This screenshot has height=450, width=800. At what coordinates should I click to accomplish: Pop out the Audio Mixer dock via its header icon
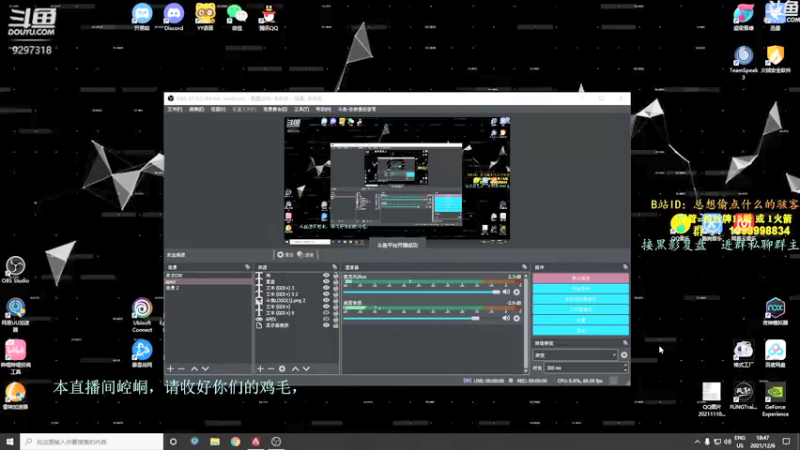(524, 267)
